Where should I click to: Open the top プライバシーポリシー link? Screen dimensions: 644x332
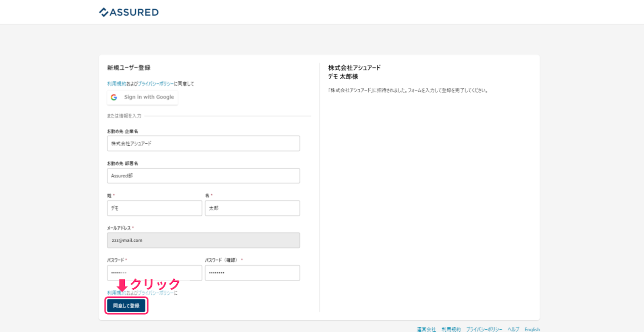[156, 84]
